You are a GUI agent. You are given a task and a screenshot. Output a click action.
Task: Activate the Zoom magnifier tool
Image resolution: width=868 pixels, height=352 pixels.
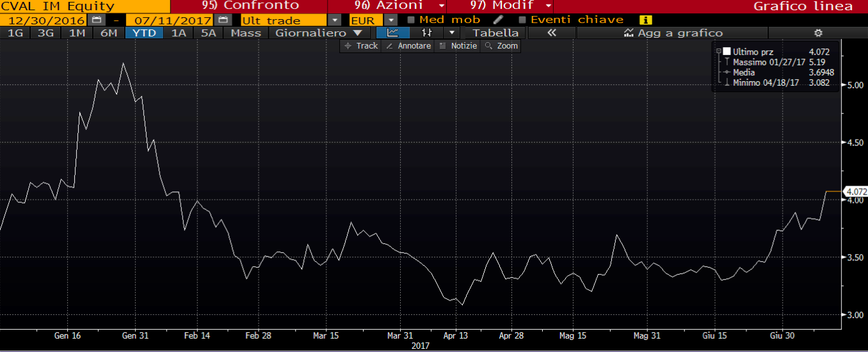[501, 46]
